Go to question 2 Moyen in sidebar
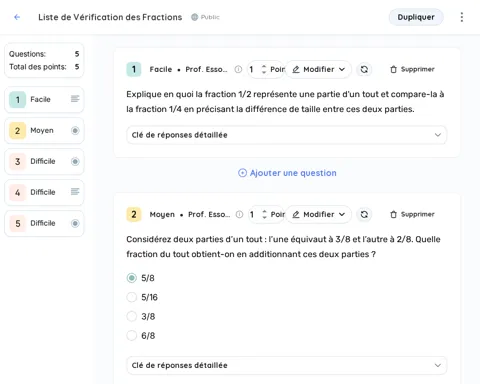 tap(44, 130)
